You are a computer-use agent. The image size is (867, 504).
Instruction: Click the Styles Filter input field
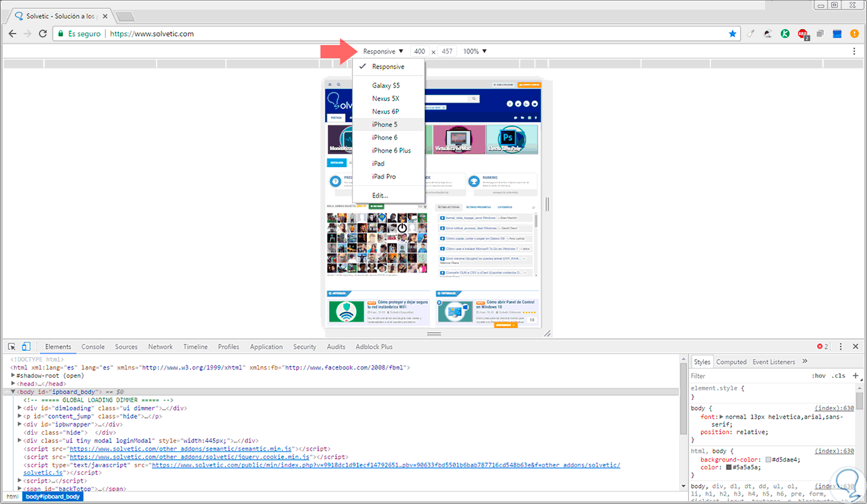(748, 376)
